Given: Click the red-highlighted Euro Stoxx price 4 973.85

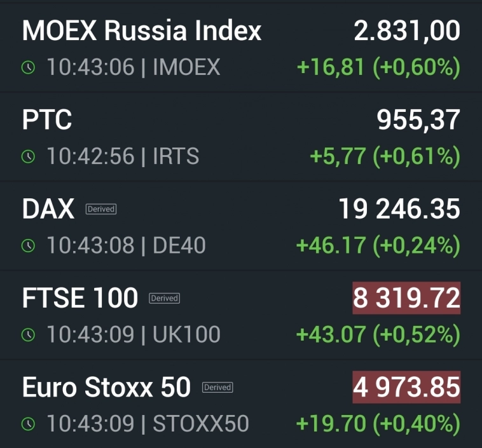Looking at the screenshot, I should (406, 387).
